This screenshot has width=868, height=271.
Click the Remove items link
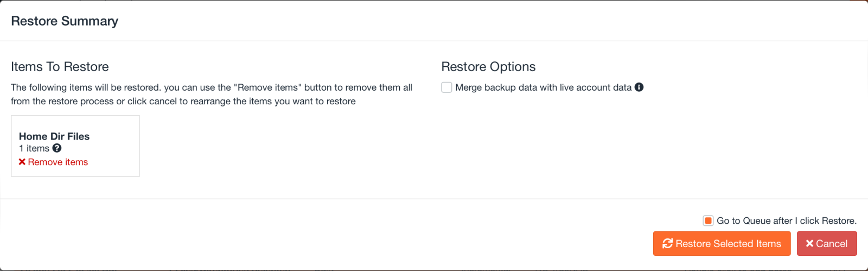coord(58,162)
